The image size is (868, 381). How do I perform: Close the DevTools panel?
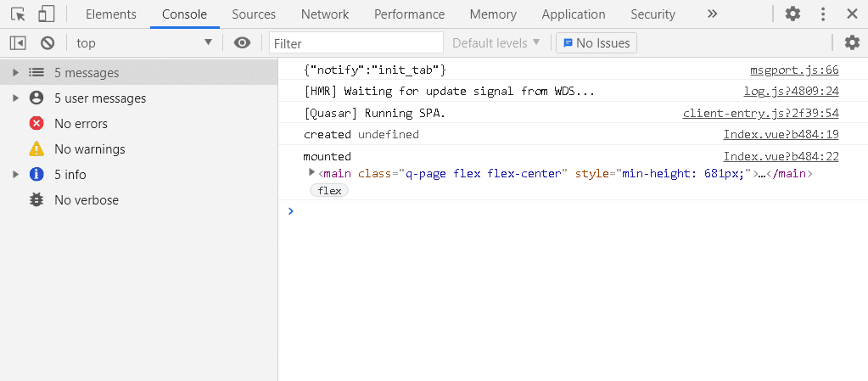tap(851, 14)
